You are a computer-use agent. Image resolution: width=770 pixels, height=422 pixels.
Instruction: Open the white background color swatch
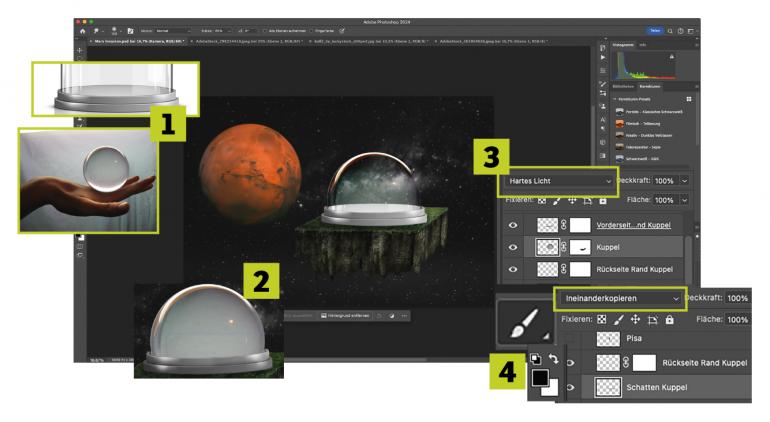click(x=552, y=390)
